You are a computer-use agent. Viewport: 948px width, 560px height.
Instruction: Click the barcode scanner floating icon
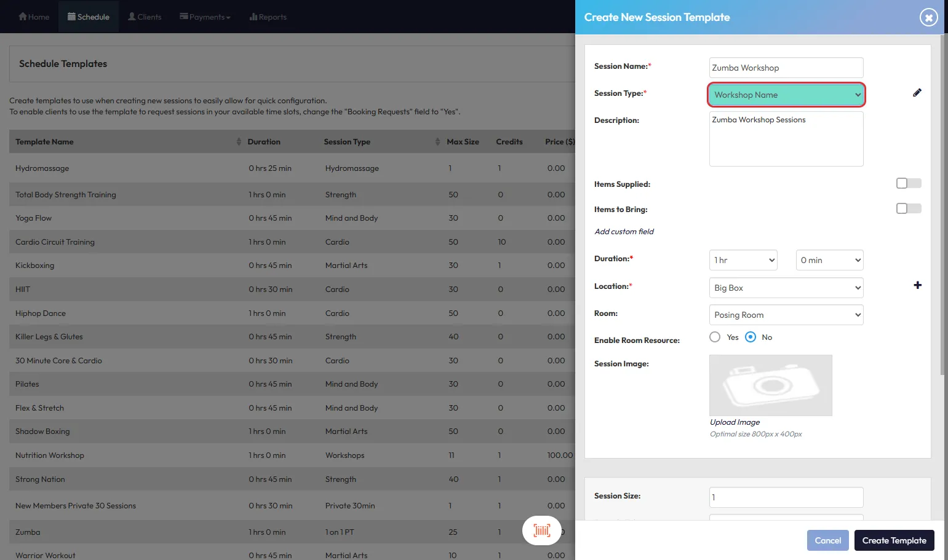[541, 530]
